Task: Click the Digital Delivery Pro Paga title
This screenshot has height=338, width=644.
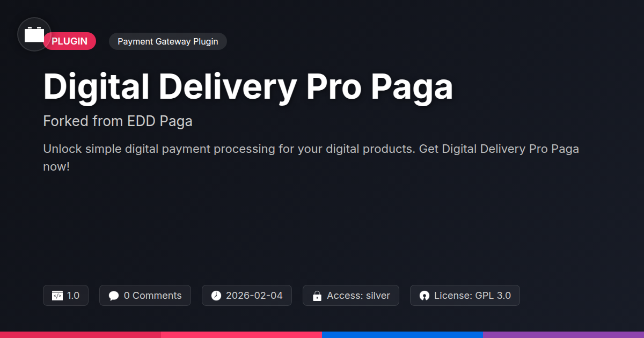Action: coord(248,86)
